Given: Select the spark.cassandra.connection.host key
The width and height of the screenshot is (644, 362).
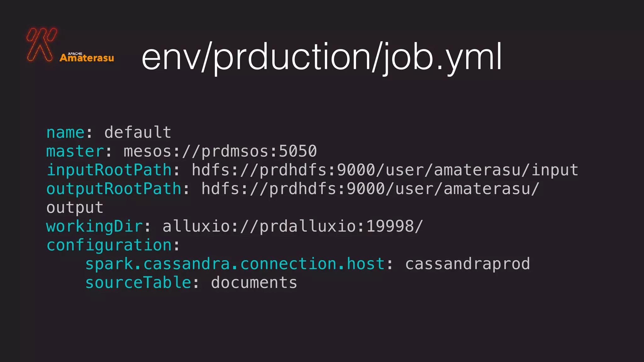Looking at the screenshot, I should (x=235, y=264).
